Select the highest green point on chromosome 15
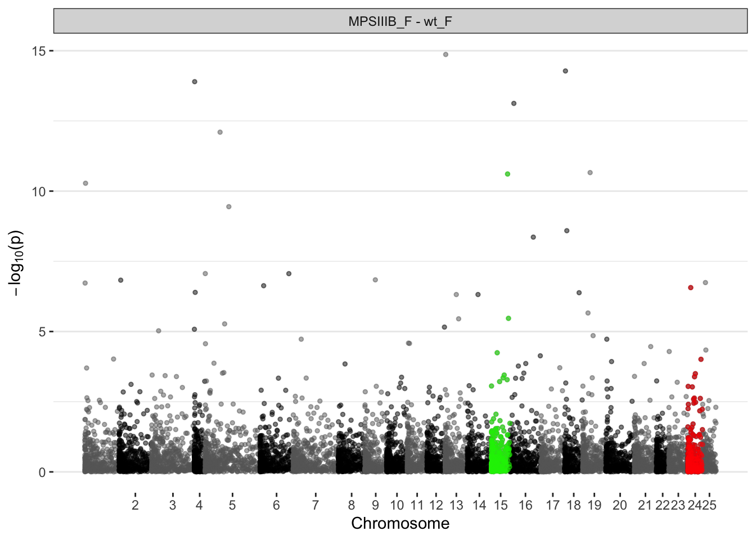The image size is (756, 540). point(507,174)
